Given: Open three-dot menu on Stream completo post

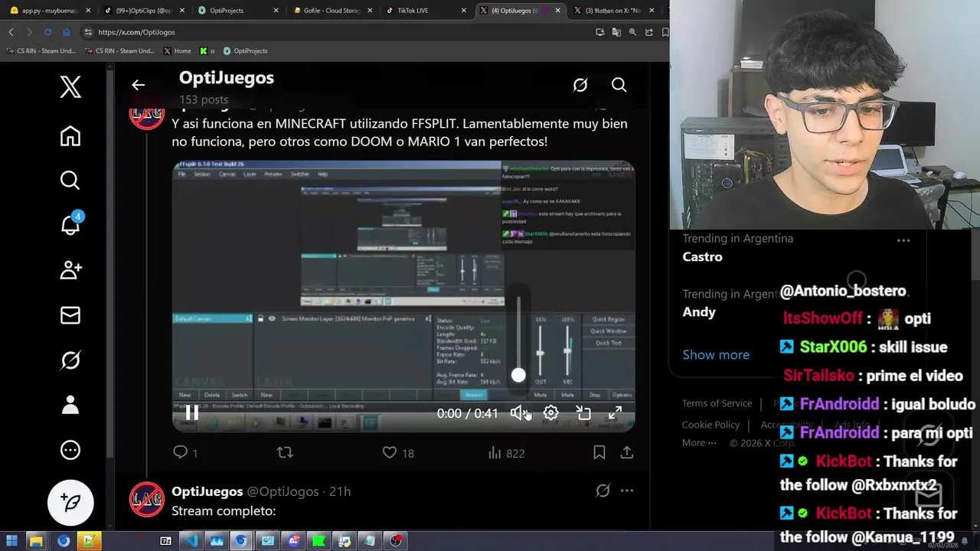Looking at the screenshot, I should pos(627,491).
